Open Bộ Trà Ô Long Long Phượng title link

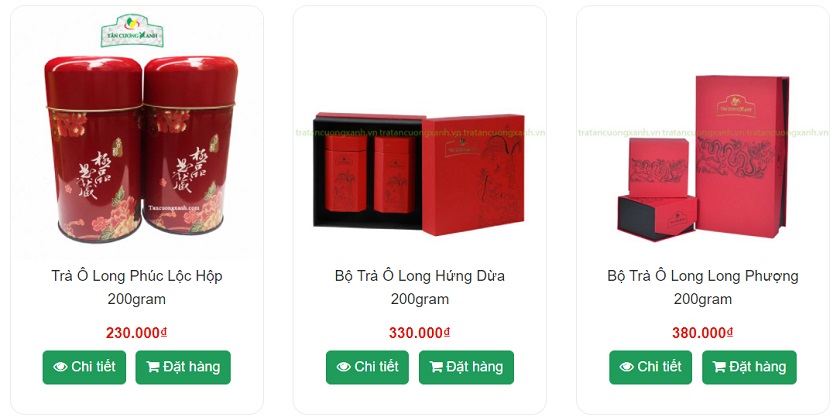coord(703,287)
